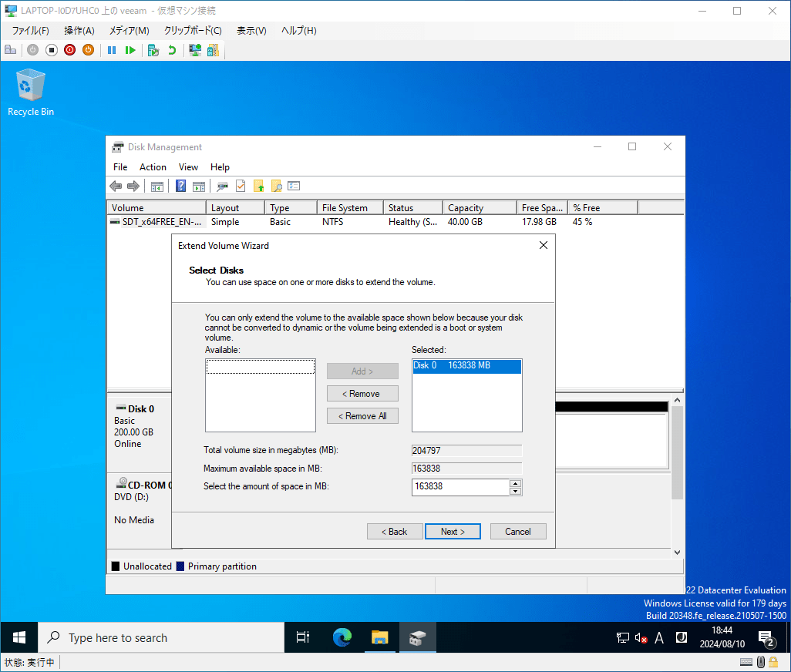
Task: Click the blue Help question-mark icon
Action: 180,186
